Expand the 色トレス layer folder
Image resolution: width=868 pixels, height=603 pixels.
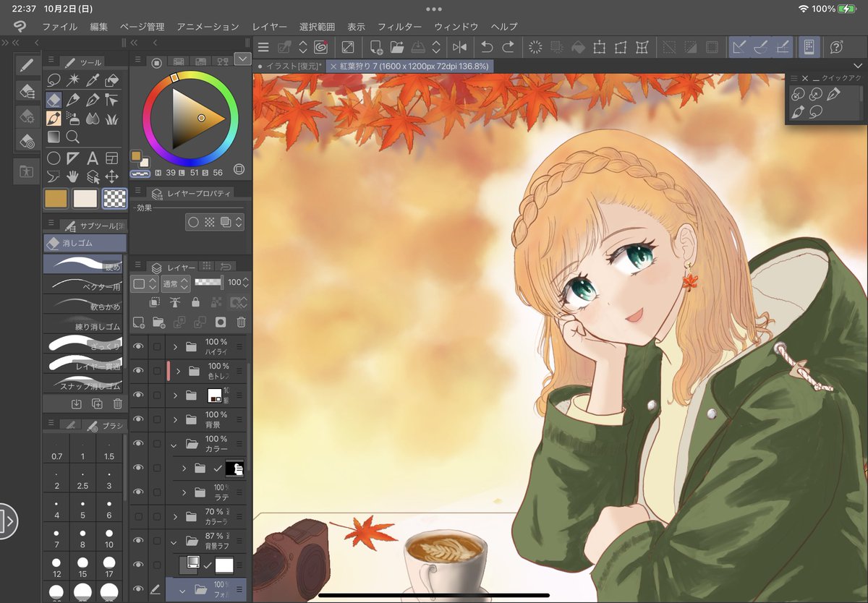point(179,370)
